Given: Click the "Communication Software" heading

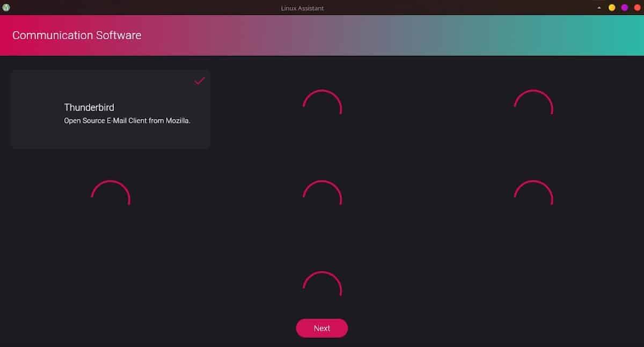Looking at the screenshot, I should click(77, 35).
